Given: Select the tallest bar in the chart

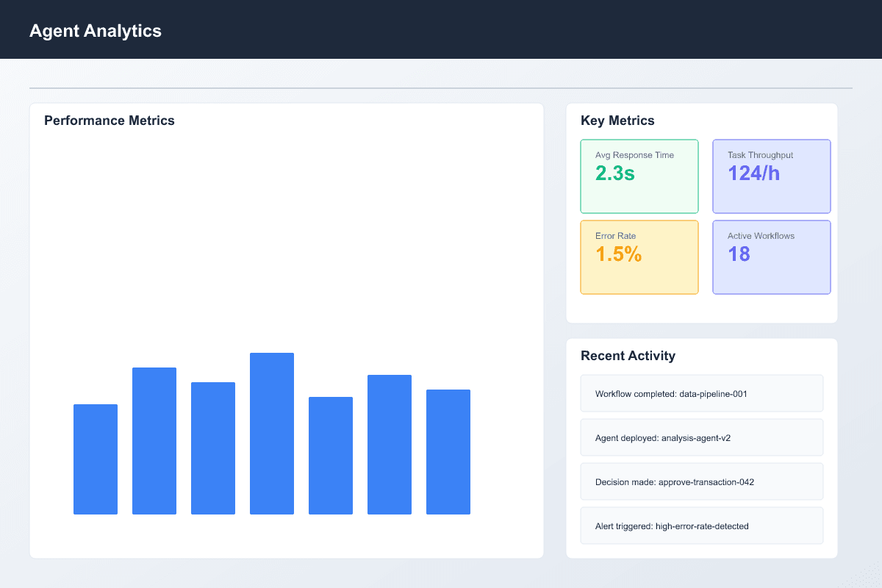Looking at the screenshot, I should pyautogui.click(x=272, y=432).
